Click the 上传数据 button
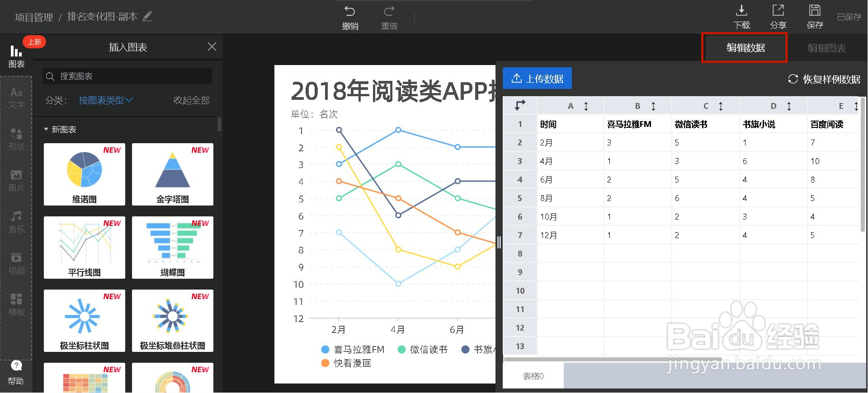 (x=537, y=78)
